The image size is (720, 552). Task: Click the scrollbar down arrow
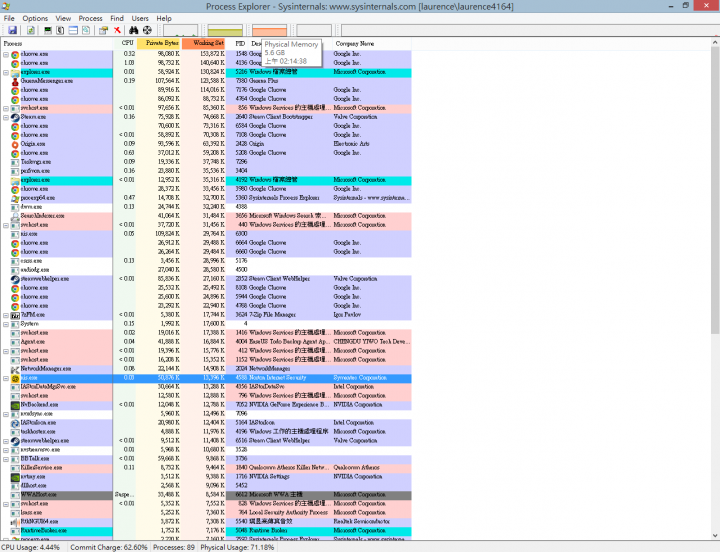715,535
